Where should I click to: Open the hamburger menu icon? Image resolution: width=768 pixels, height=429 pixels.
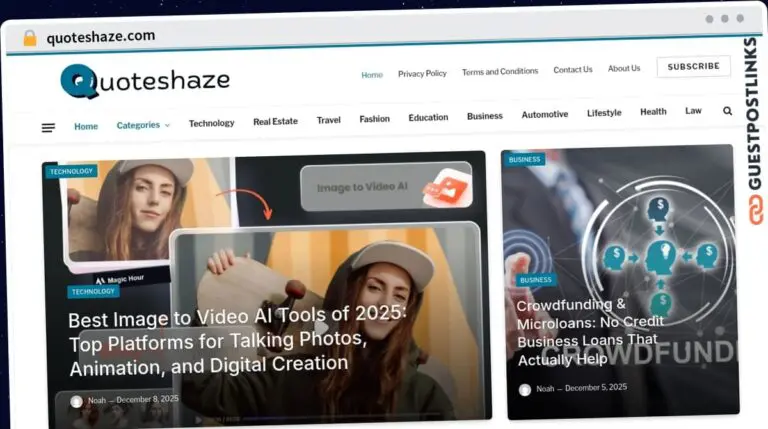pos(48,128)
